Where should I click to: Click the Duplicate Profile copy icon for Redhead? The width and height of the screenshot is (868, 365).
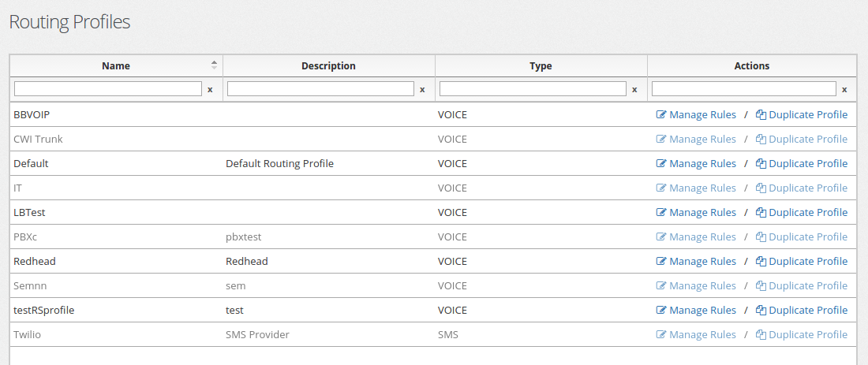761,261
